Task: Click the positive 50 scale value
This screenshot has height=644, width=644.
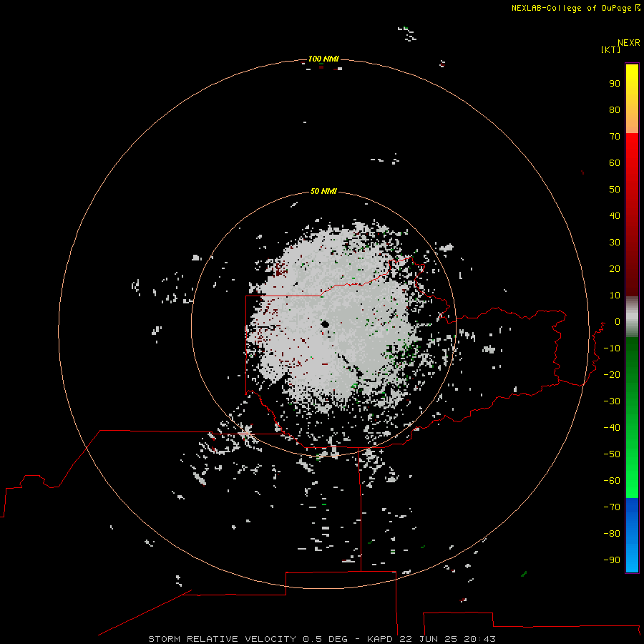Action: (x=615, y=190)
